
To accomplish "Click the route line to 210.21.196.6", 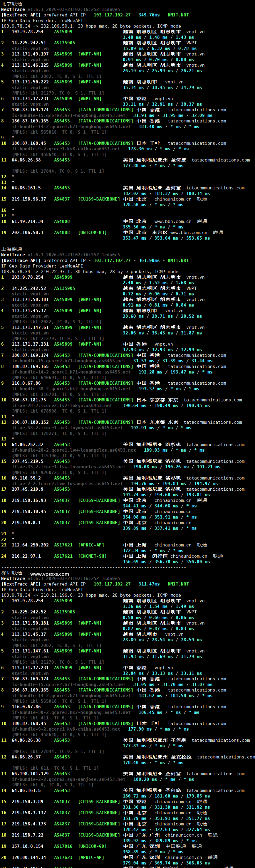I will [91, 595].
